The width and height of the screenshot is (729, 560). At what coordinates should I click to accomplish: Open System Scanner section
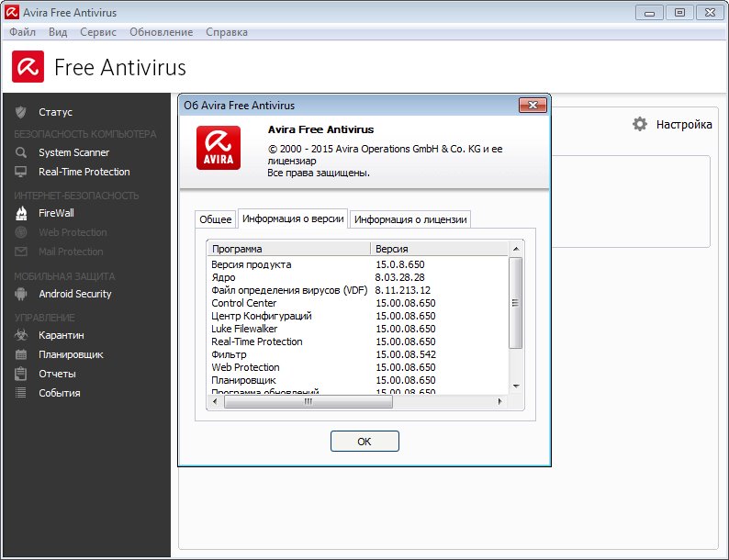pyautogui.click(x=74, y=152)
